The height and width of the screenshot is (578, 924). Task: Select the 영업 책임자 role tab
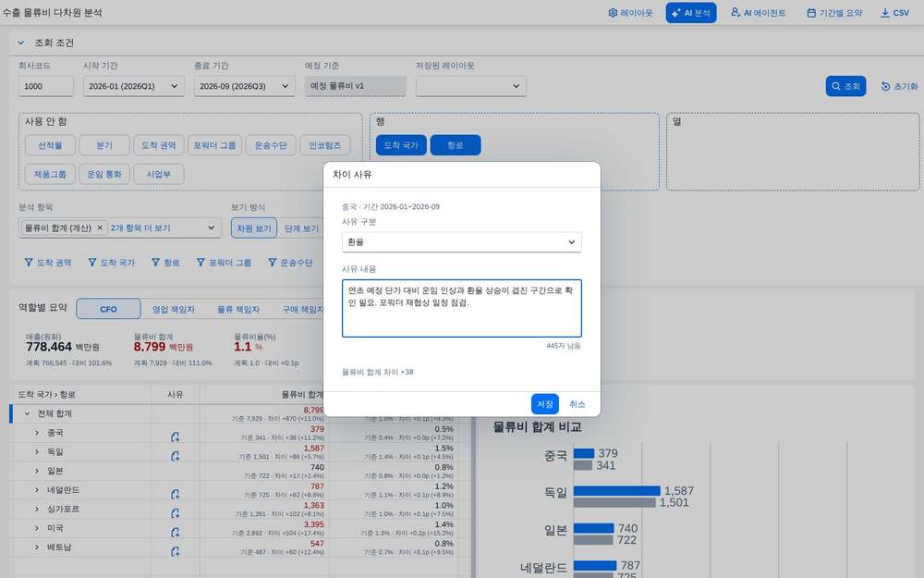tap(174, 309)
